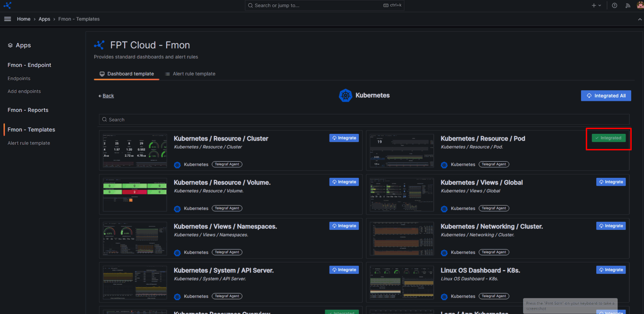The image size is (644, 314).
Task: Click the search magnifier icon in the top bar
Action: [x=250, y=5]
